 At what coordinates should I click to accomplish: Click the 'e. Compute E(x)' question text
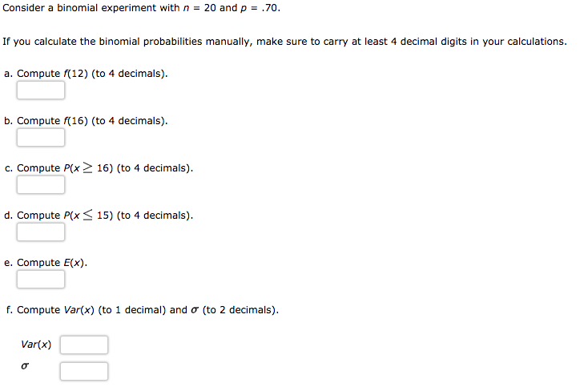(x=46, y=263)
